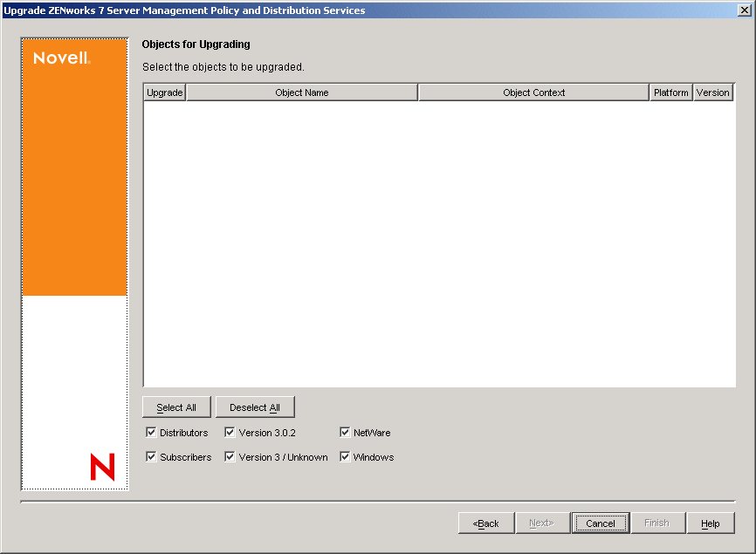Toggle the Version 3.0.2 checkbox

click(230, 432)
